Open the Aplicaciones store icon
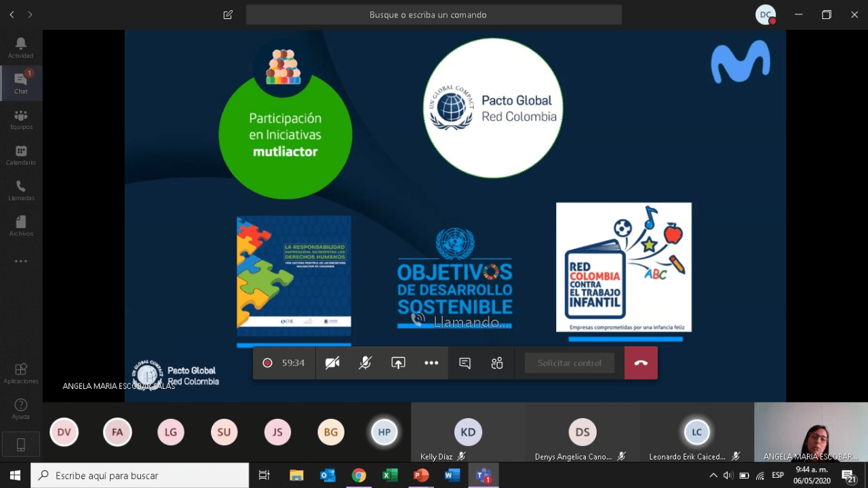Image resolution: width=868 pixels, height=488 pixels. point(20,373)
